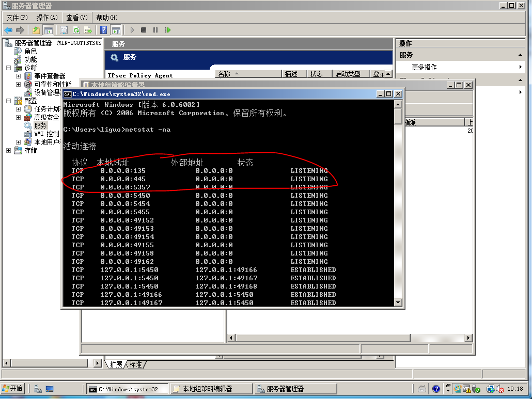This screenshot has width=532, height=399.
Task: Toggle the show/hide action pane icon
Action: coord(116,30)
